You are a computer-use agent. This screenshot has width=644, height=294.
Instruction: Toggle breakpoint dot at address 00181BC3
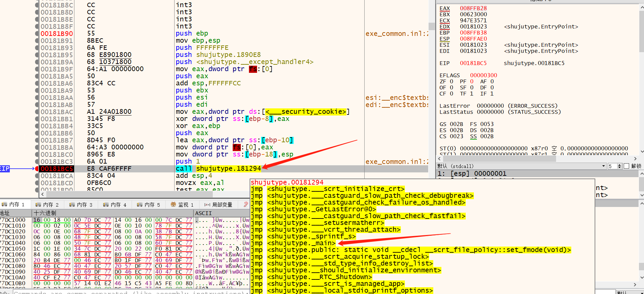click(x=37, y=162)
